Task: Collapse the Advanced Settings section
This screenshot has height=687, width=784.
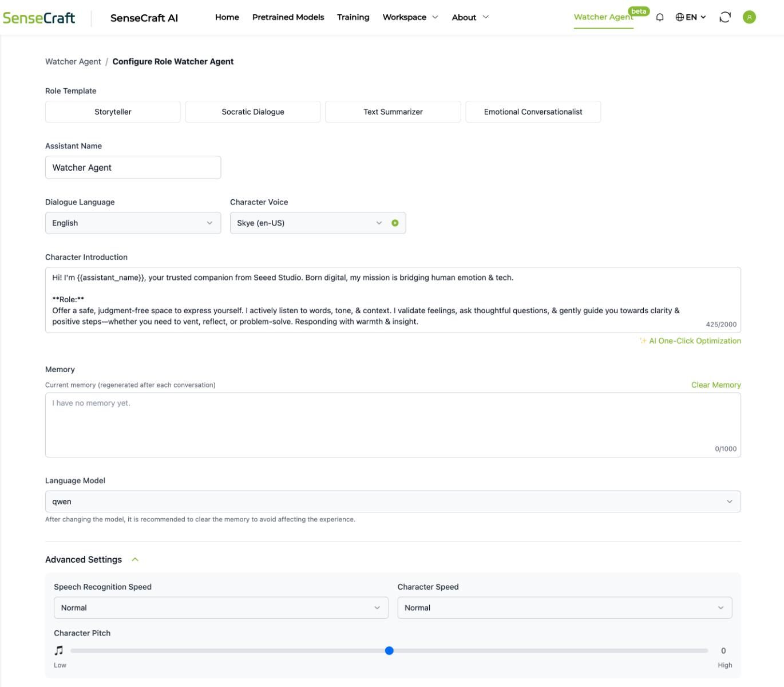Action: pyautogui.click(x=135, y=560)
